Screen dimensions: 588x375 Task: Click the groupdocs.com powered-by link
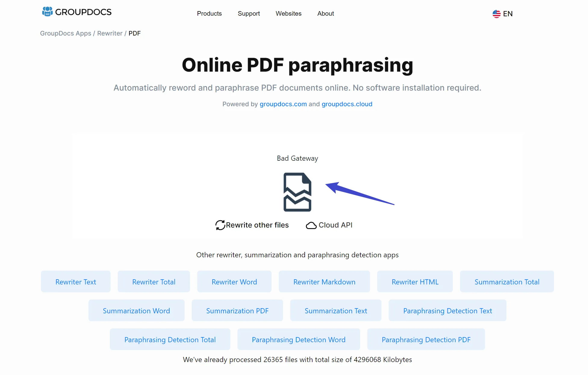[283, 104]
